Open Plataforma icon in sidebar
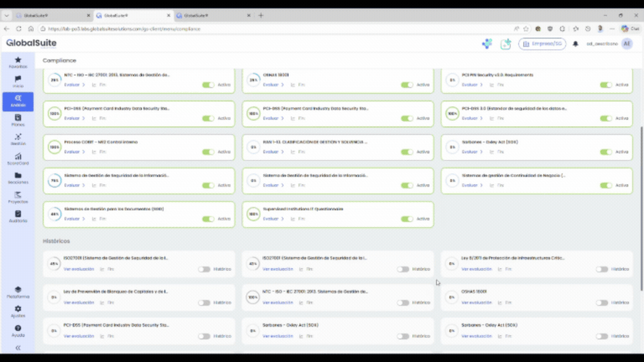The image size is (644, 362). click(18, 291)
